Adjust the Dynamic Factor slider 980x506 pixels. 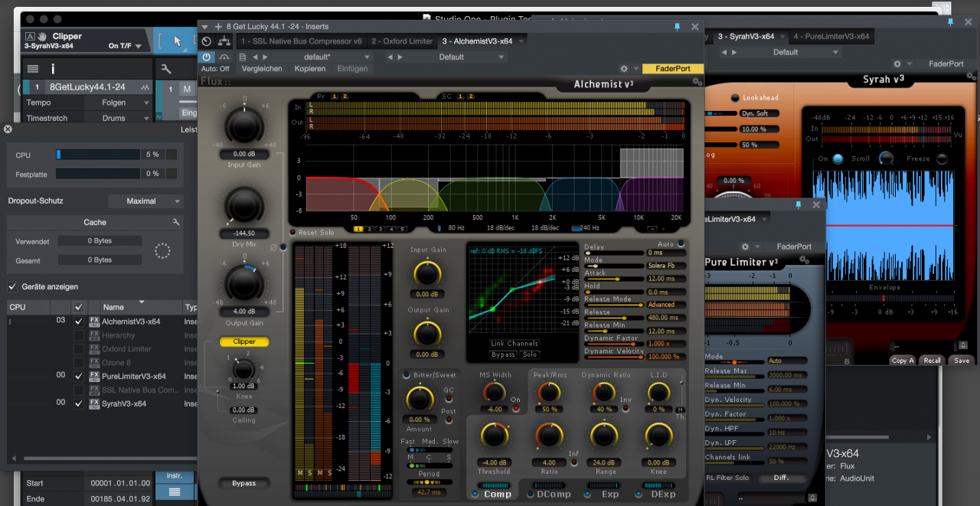[x=615, y=343]
